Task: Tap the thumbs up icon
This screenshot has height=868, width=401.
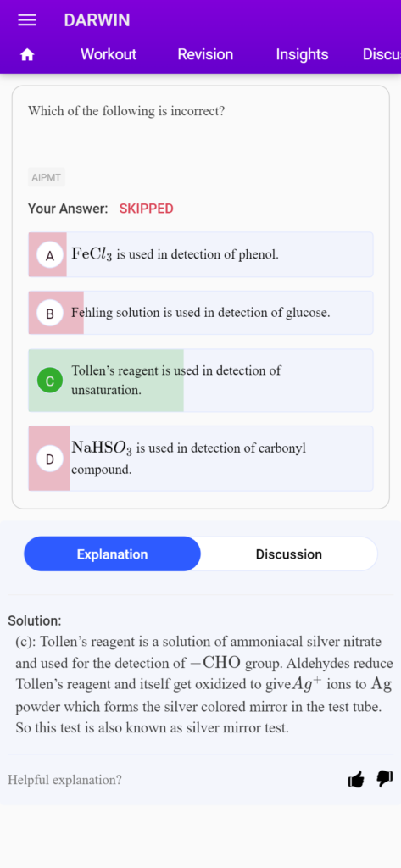Action: coord(356,780)
